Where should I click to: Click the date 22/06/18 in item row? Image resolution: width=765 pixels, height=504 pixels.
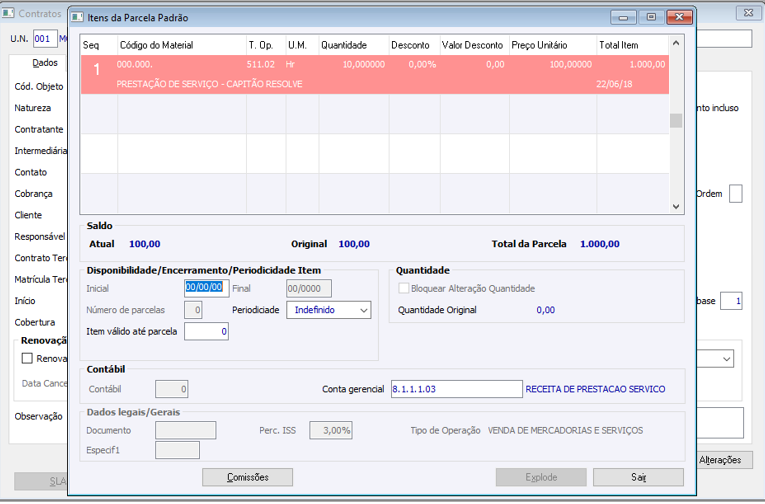pyautogui.click(x=614, y=84)
